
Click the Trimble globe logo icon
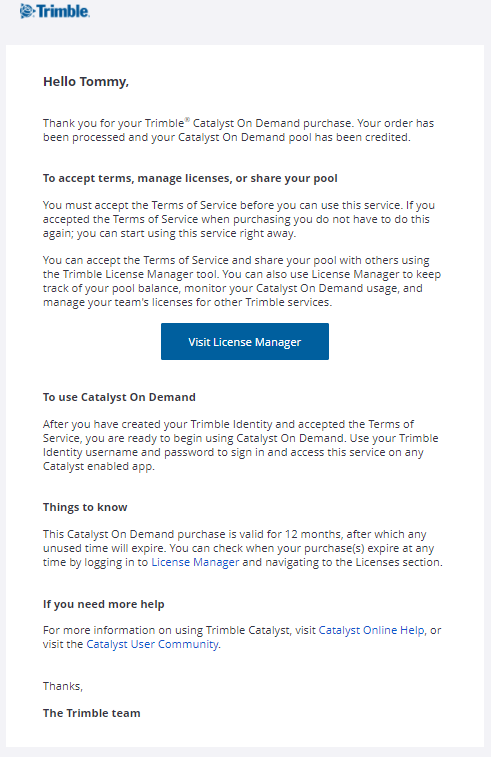coord(27,11)
